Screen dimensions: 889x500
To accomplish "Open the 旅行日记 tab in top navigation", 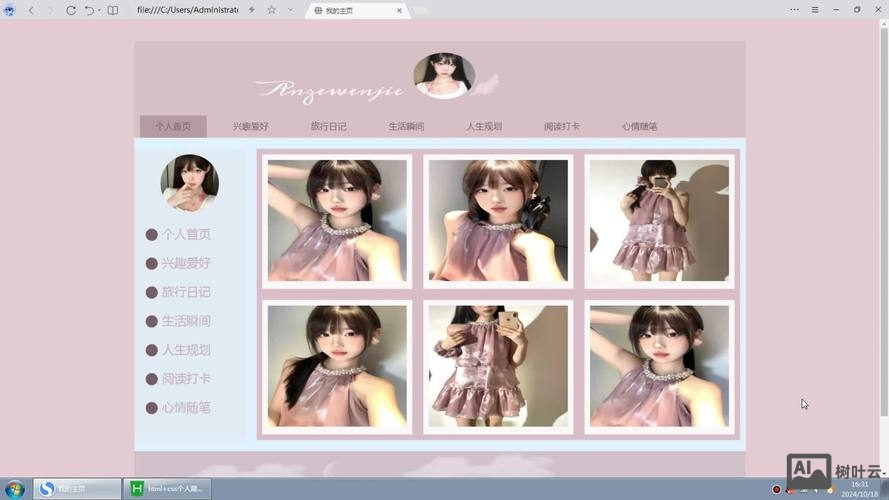I will [x=328, y=127].
